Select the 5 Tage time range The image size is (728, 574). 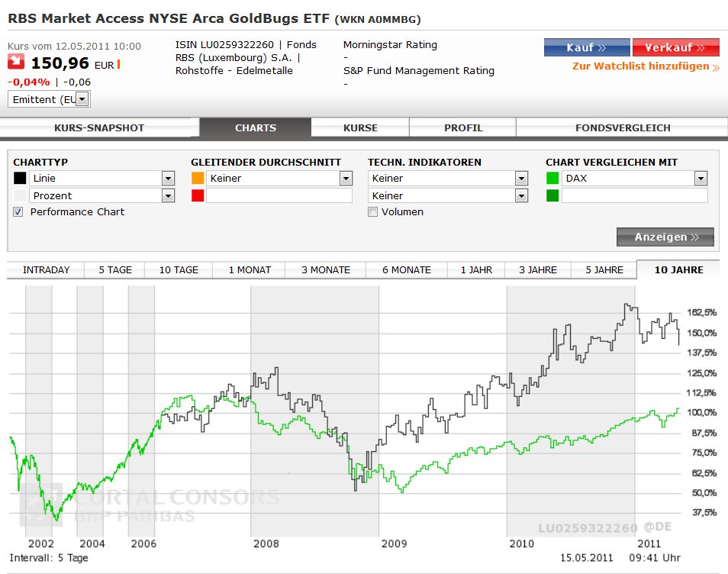point(115,269)
